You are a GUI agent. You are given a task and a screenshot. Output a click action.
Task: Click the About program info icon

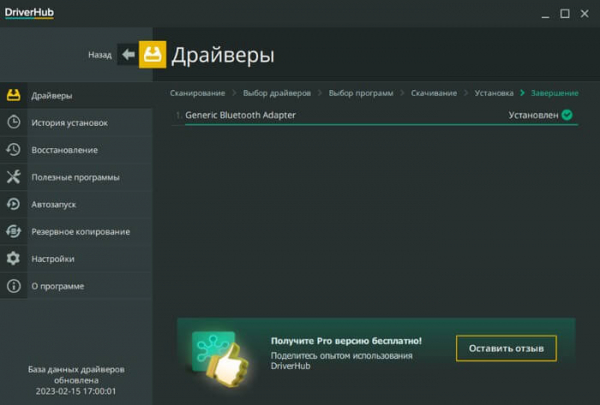[x=13, y=286]
